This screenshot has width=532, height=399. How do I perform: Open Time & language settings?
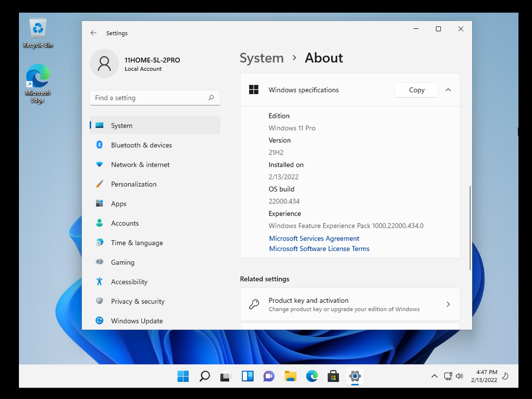pos(155,243)
